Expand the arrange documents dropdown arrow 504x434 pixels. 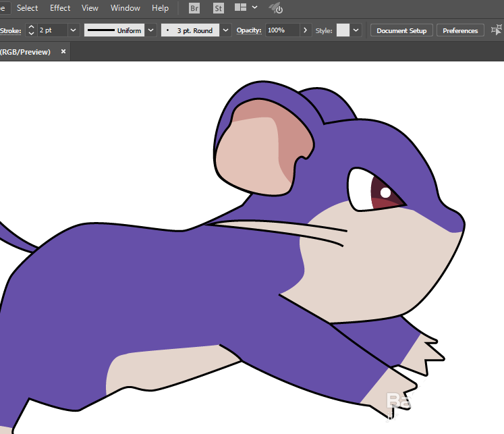pos(254,8)
